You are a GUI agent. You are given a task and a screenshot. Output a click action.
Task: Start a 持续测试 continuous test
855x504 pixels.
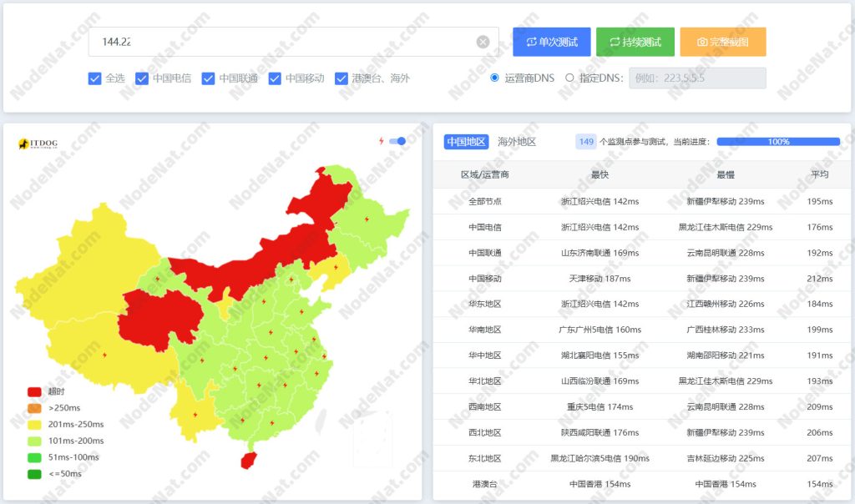tap(635, 42)
